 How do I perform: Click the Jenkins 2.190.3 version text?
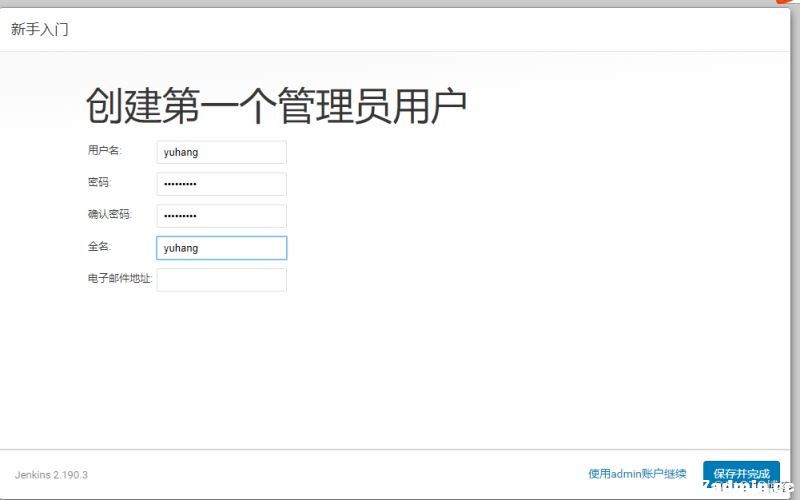pos(51,475)
